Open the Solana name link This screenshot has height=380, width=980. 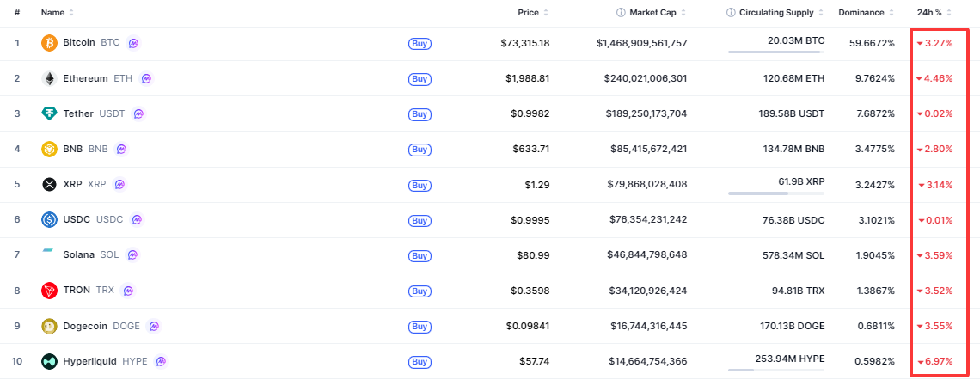pos(79,254)
